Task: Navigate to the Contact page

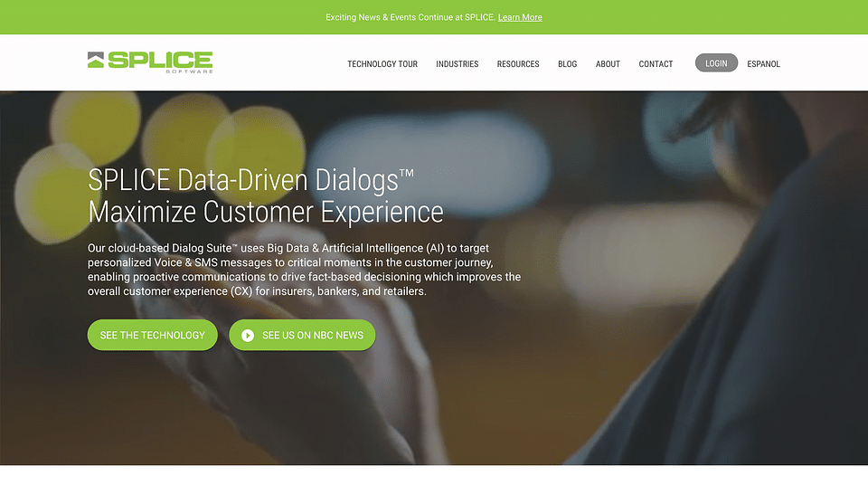Action: tap(656, 63)
